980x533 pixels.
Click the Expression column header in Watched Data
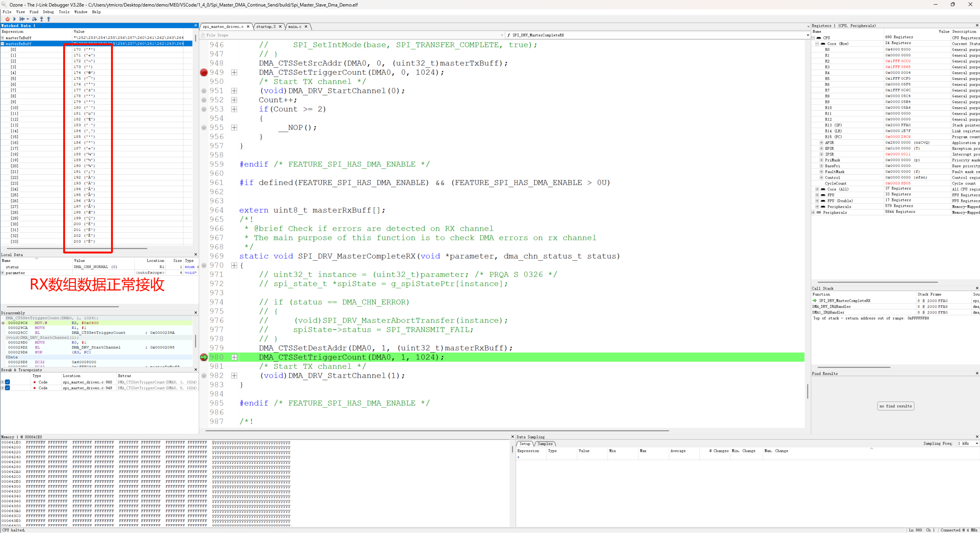coord(36,32)
